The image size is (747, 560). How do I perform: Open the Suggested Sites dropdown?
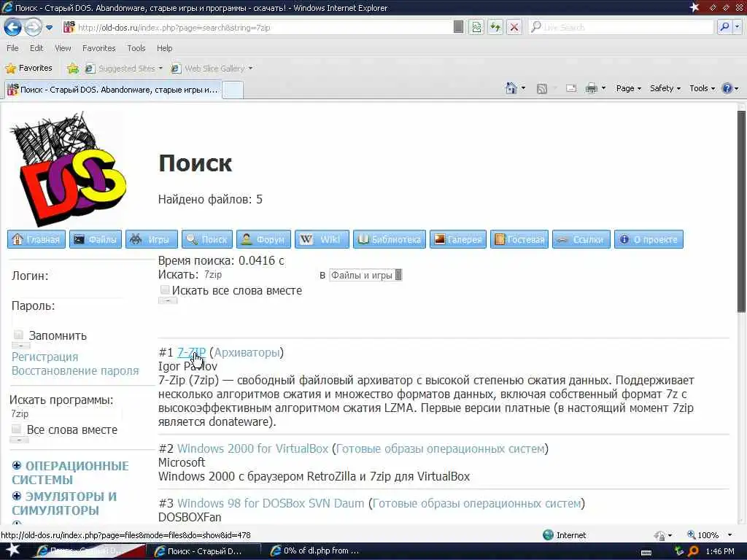pos(124,69)
